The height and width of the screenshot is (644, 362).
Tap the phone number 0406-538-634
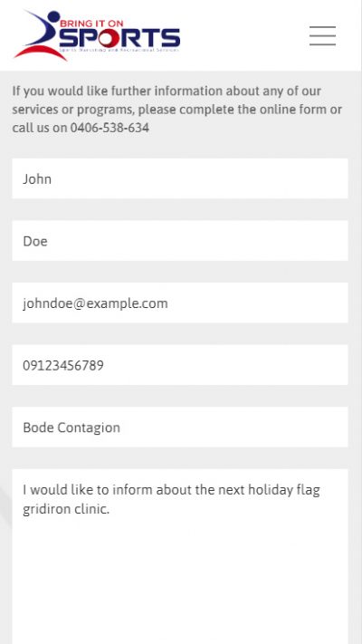coord(110,128)
